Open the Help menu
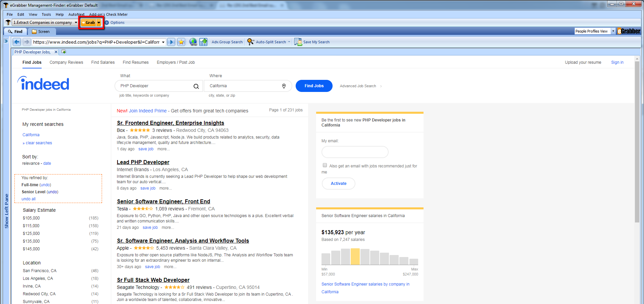Screen dimensions: 644x304 tap(60, 14)
